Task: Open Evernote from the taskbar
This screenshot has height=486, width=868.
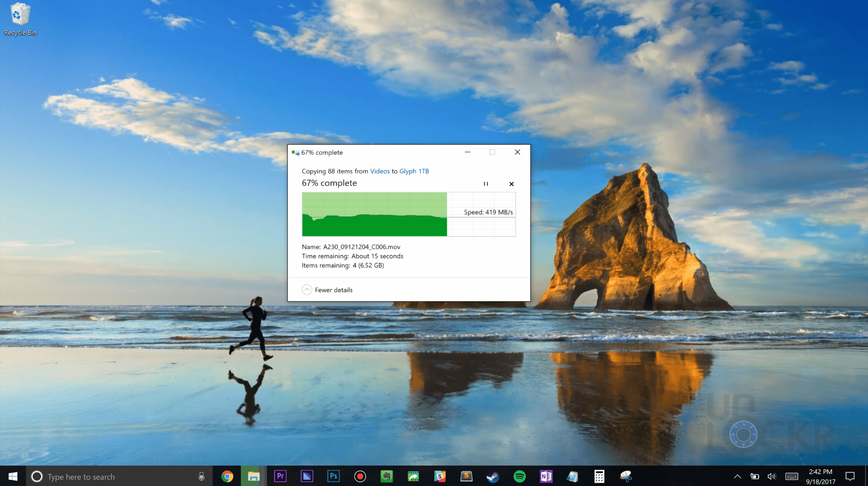Action: [387, 476]
